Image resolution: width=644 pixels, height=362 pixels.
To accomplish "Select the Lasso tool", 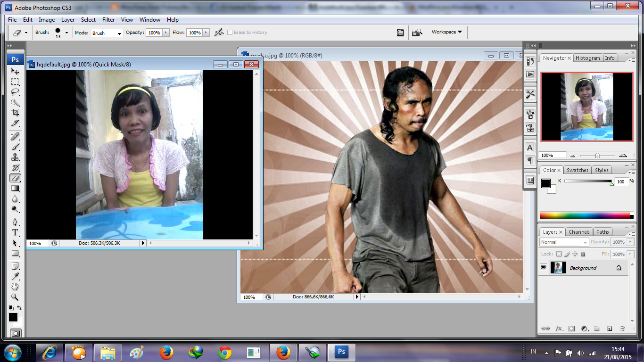I will coord(15,92).
